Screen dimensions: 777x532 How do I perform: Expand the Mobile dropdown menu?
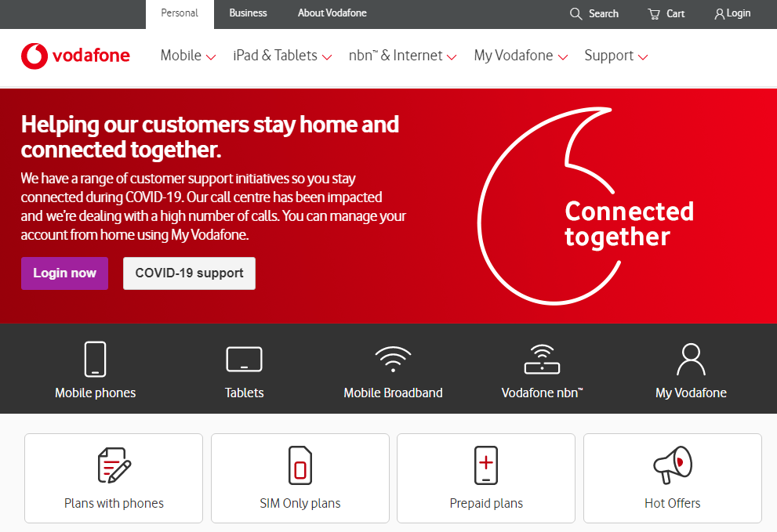tap(188, 56)
